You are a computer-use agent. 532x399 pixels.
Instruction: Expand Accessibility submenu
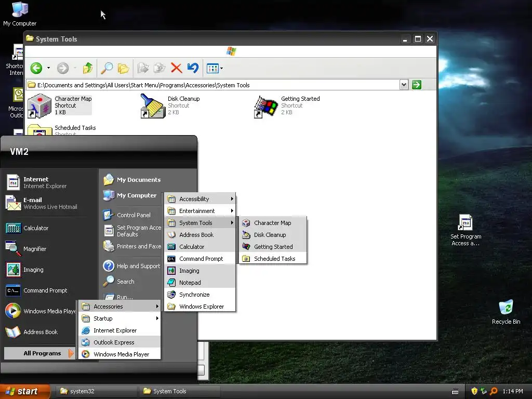[200, 199]
